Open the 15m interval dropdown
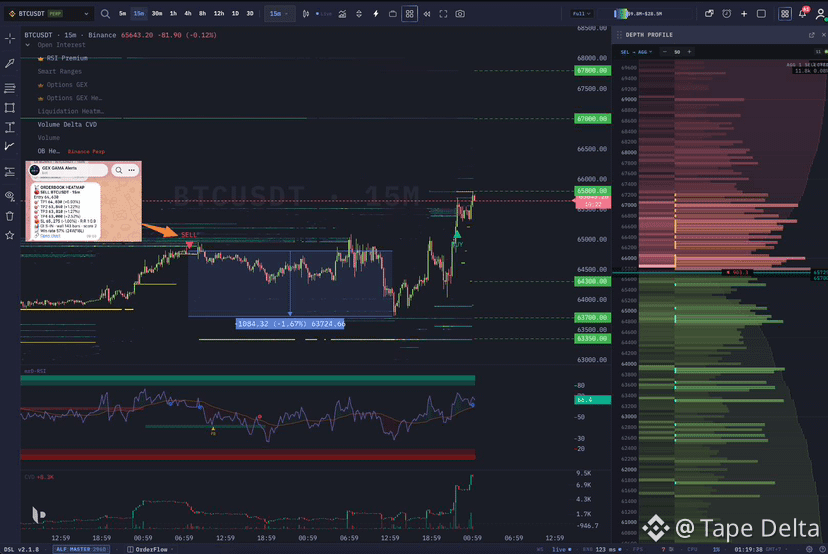Image resolution: width=828 pixels, height=554 pixels. (279, 14)
